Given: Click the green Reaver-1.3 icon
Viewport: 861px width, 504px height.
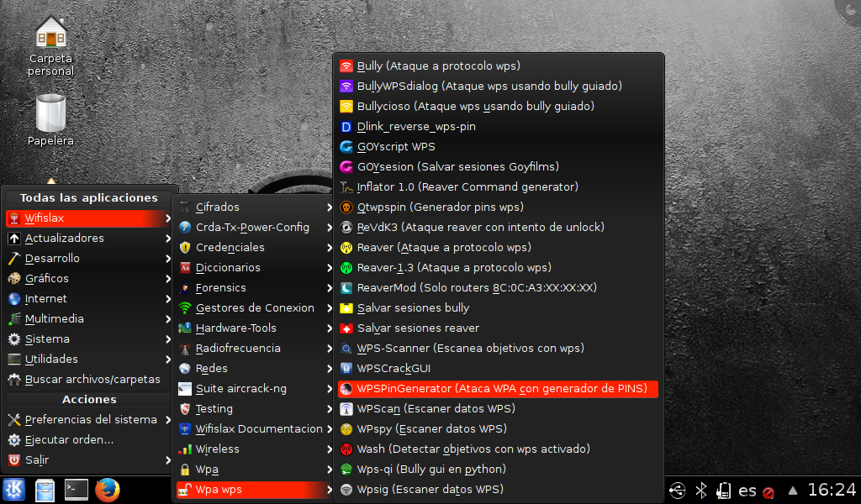Looking at the screenshot, I should 346,268.
